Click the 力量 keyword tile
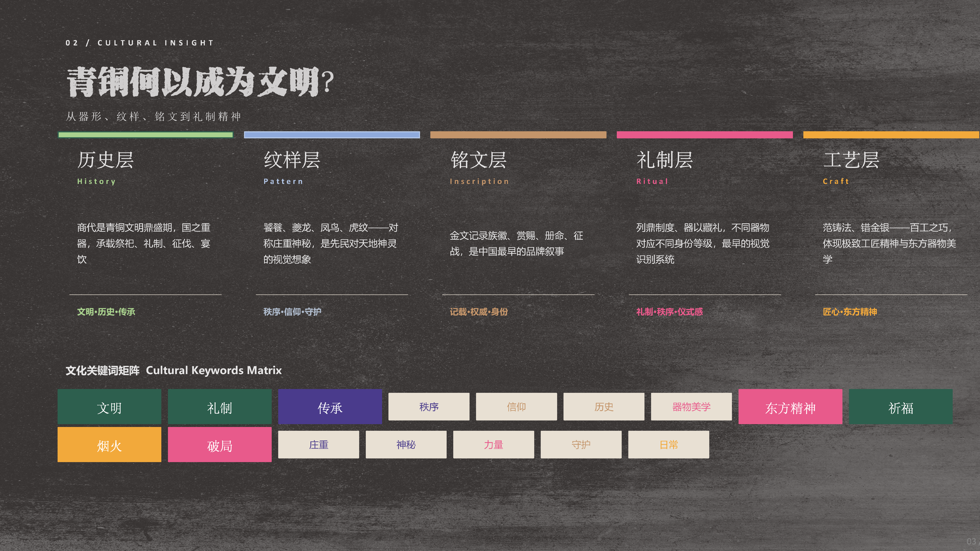Image resolution: width=980 pixels, height=551 pixels. click(493, 444)
